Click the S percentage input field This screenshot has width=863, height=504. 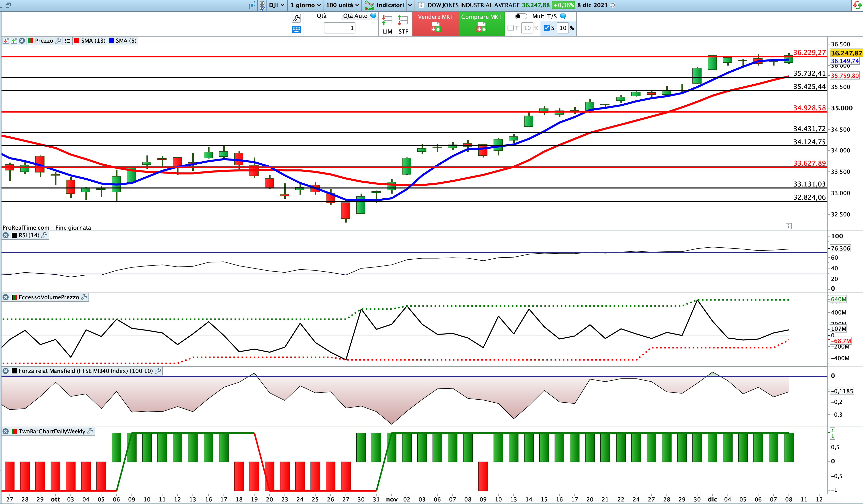[x=563, y=28]
